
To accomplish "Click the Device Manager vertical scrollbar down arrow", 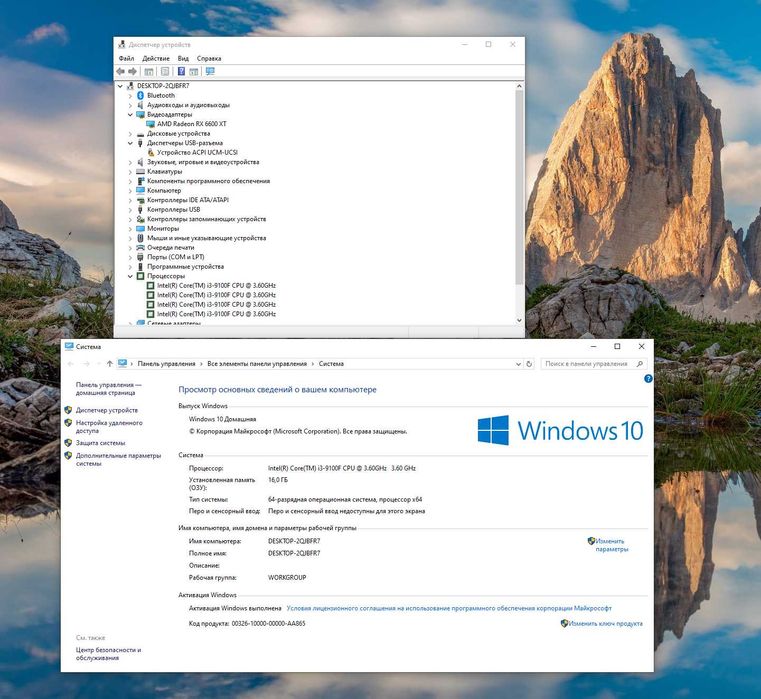I will pyautogui.click(x=519, y=320).
